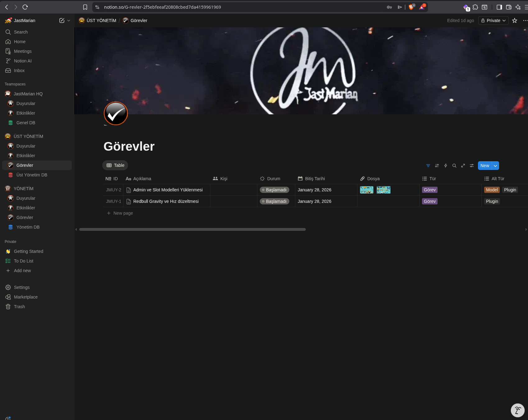Click Add new in the Private section
The image size is (528, 420).
(37, 271)
